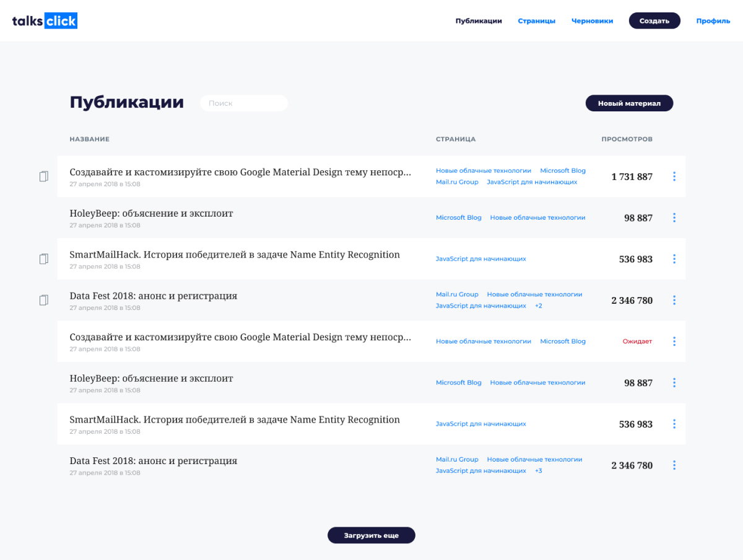Open three-dot menu for 1 731 887 views row
Screen dimensions: 743x560
674,176
